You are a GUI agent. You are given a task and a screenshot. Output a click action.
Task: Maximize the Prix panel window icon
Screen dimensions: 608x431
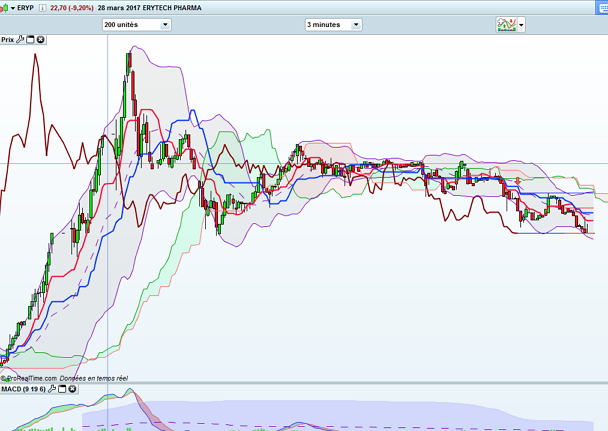tap(30, 40)
